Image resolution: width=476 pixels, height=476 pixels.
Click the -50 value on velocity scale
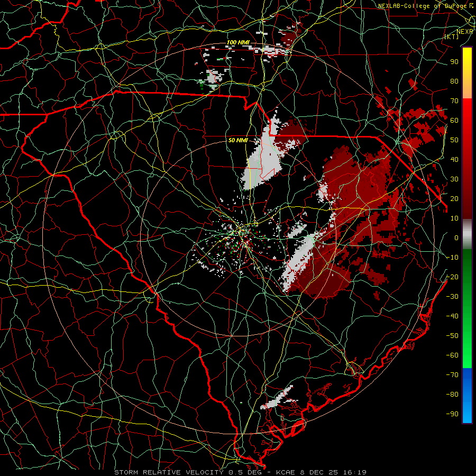(x=452, y=336)
